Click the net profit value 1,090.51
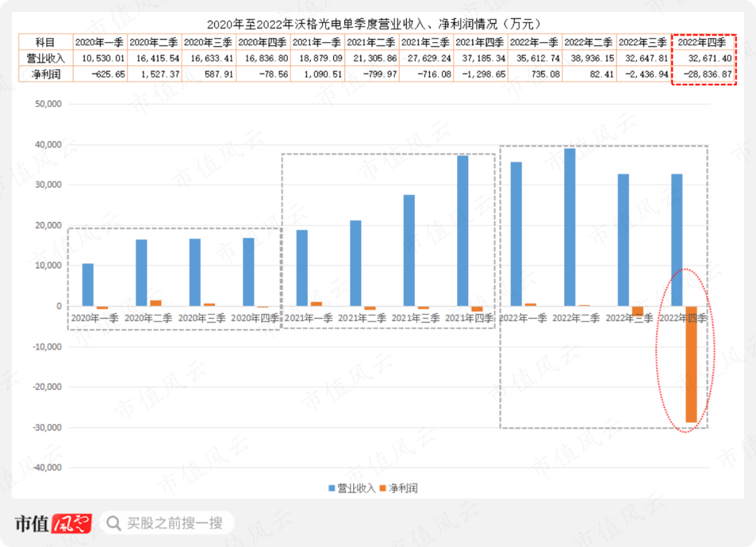The image size is (756, 547). [x=323, y=74]
